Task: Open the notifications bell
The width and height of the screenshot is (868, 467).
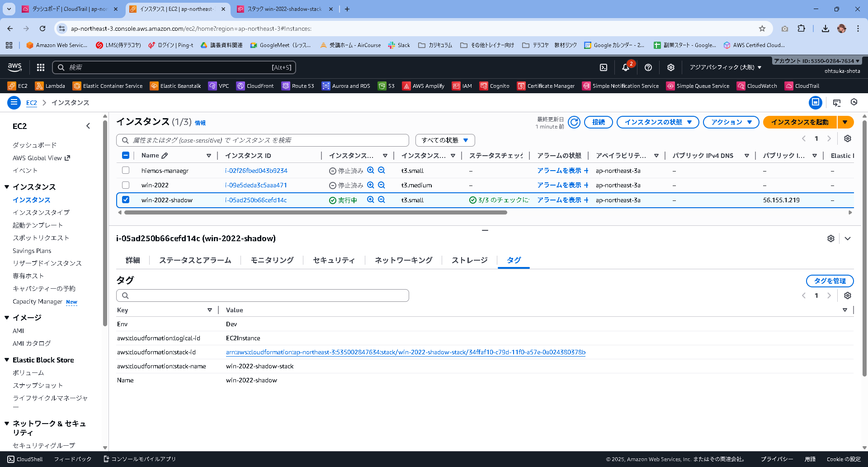Action: pos(626,67)
